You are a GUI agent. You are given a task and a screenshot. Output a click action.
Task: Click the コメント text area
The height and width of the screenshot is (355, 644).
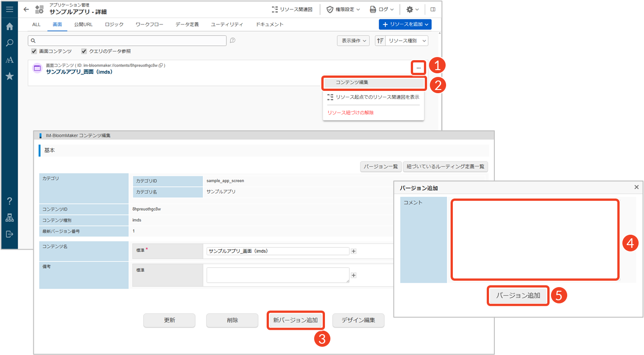(535, 240)
